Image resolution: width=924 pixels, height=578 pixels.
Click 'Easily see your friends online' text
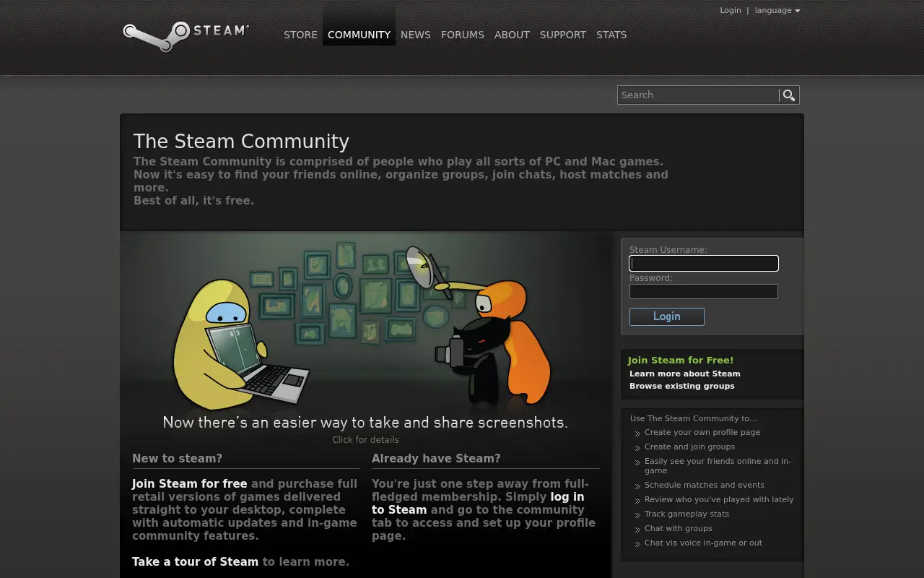tap(718, 465)
